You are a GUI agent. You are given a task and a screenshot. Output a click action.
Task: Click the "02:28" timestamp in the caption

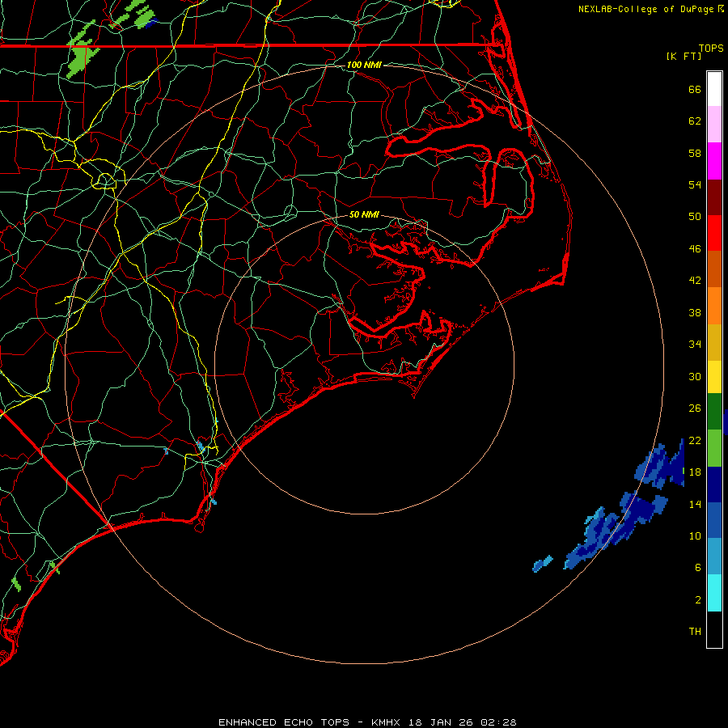click(x=498, y=722)
